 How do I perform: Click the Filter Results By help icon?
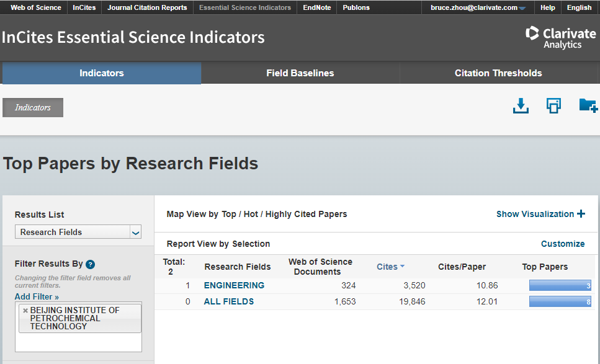[90, 264]
